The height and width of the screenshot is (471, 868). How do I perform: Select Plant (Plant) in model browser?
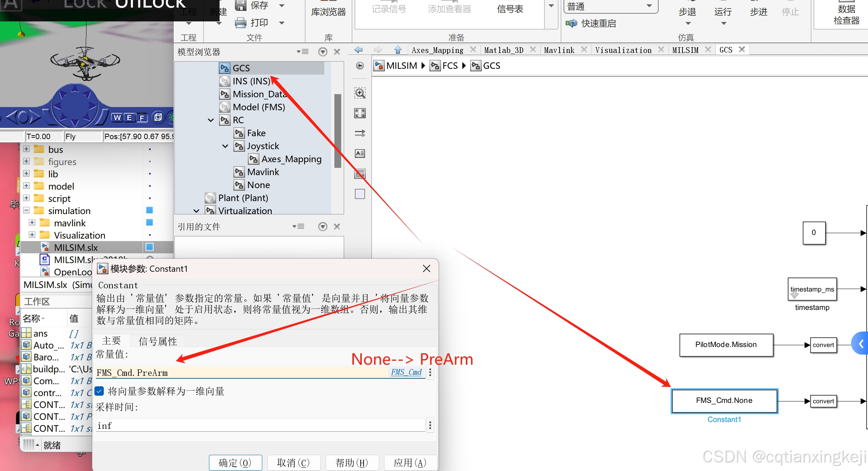243,198
